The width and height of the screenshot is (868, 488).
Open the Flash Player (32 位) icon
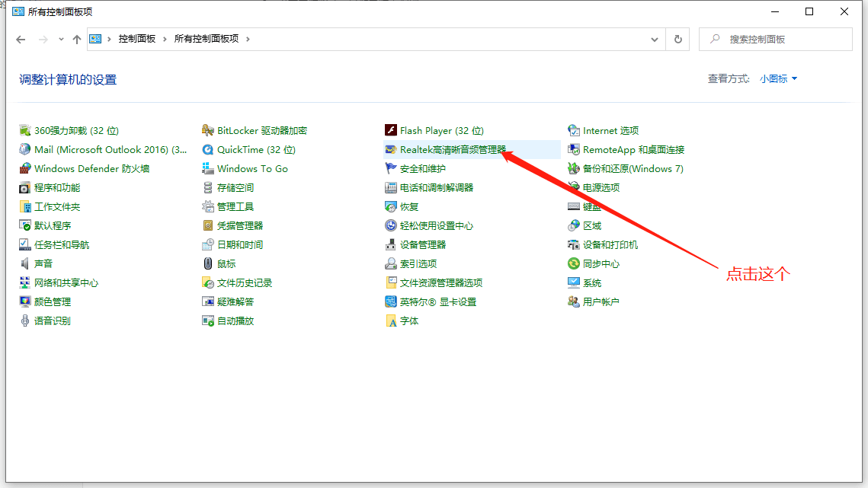point(390,131)
